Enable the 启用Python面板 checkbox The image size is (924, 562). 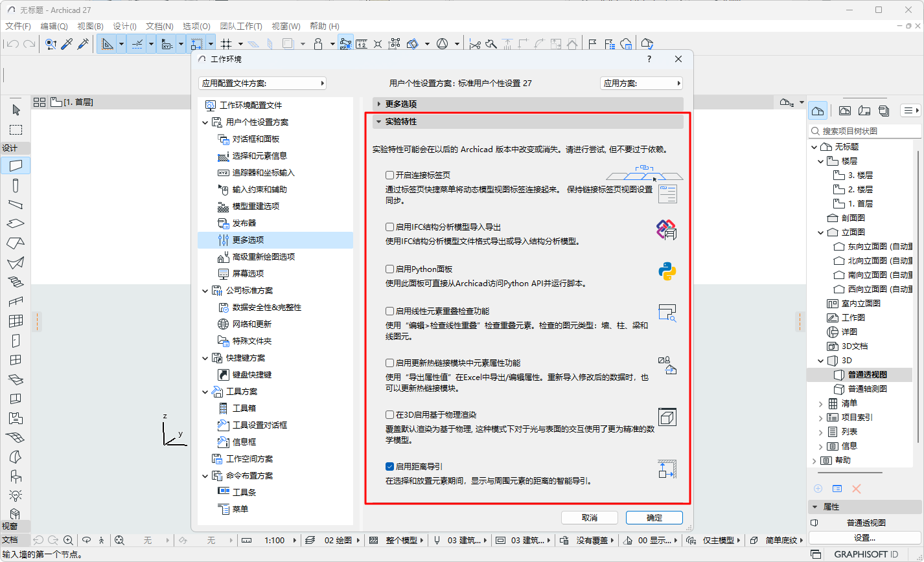pyautogui.click(x=389, y=269)
